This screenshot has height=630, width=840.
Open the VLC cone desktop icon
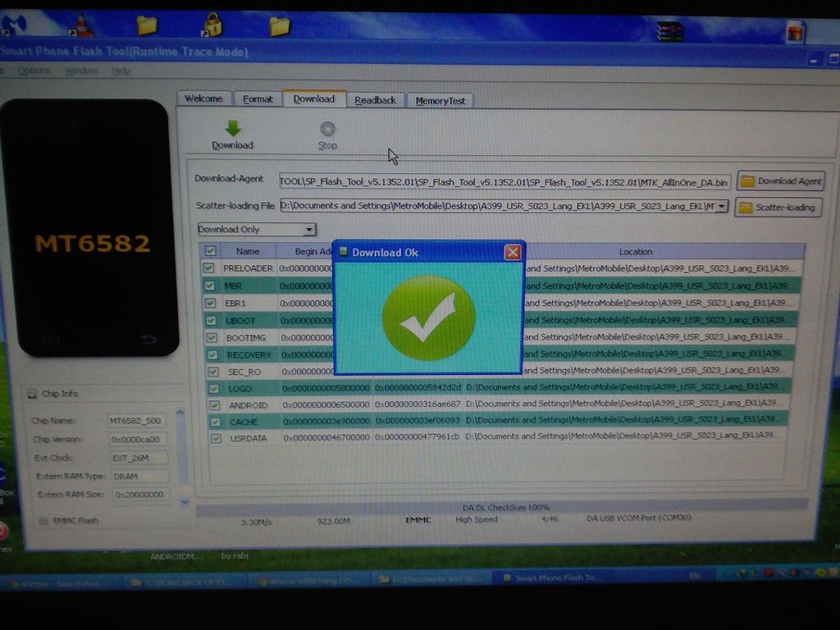point(83,26)
